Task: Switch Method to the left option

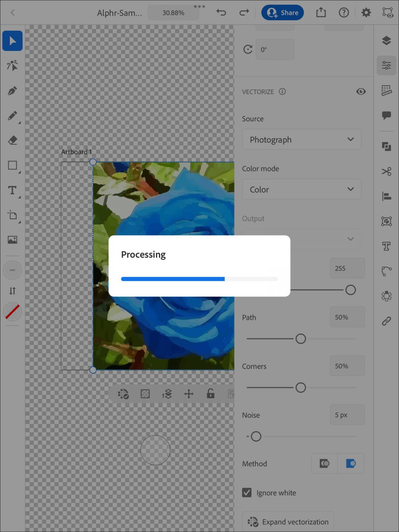Action: 324,463
